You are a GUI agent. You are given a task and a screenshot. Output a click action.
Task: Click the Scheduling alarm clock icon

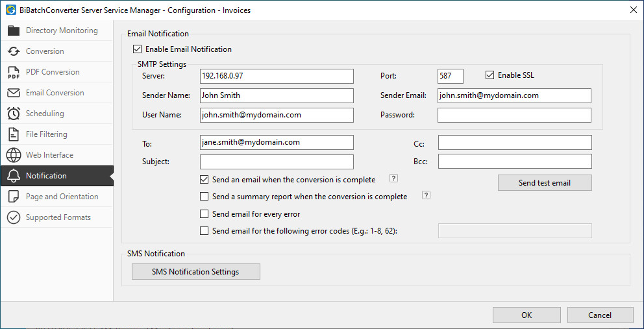coord(14,114)
